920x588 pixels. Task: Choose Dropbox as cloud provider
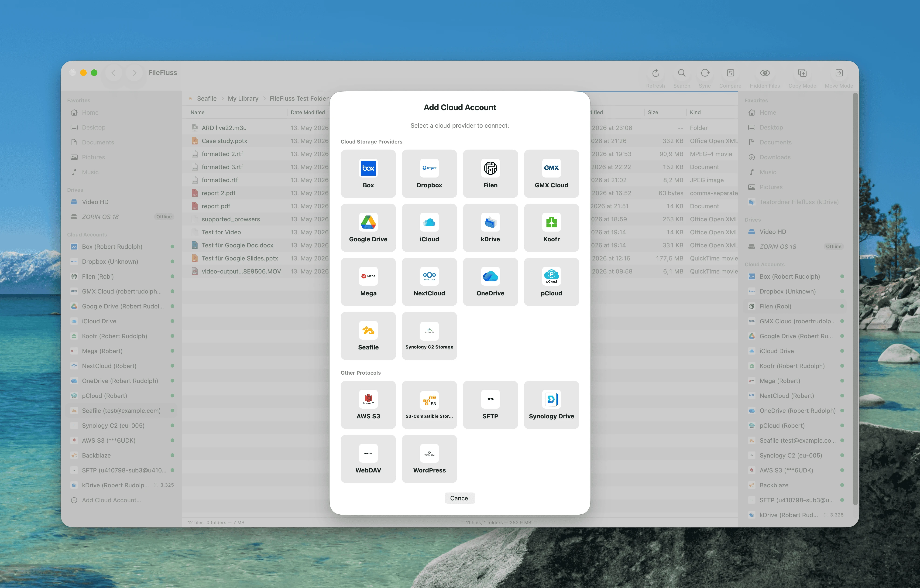point(429,174)
